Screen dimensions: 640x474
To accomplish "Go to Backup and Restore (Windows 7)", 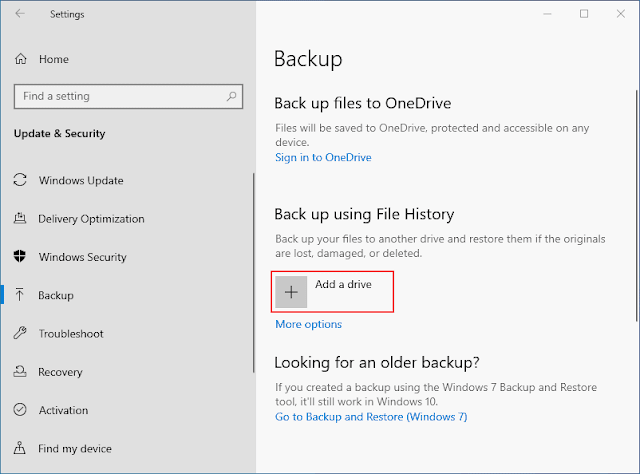I will (371, 417).
